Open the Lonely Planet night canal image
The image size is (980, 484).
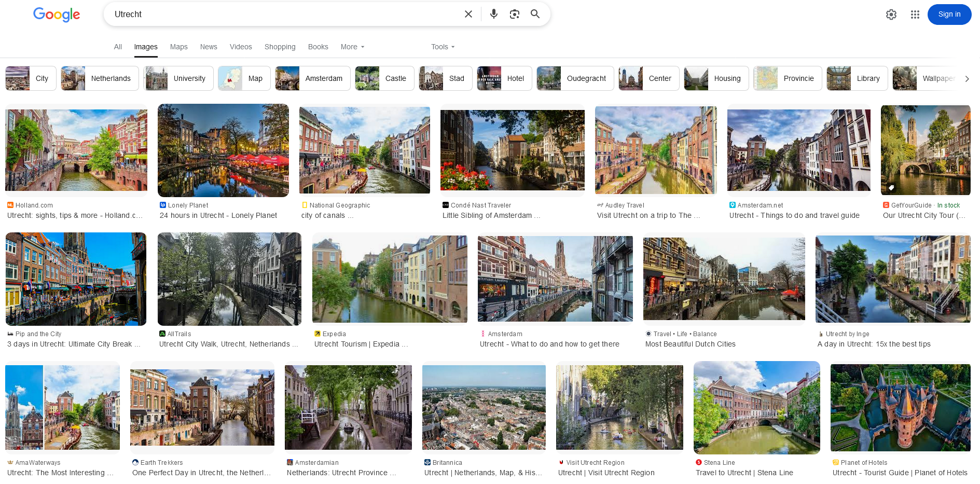tap(223, 150)
